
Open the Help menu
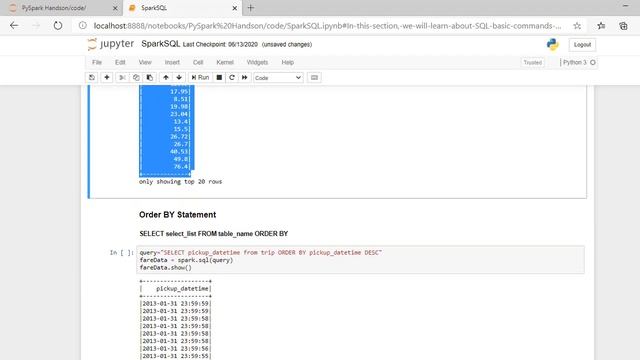tap(287, 62)
